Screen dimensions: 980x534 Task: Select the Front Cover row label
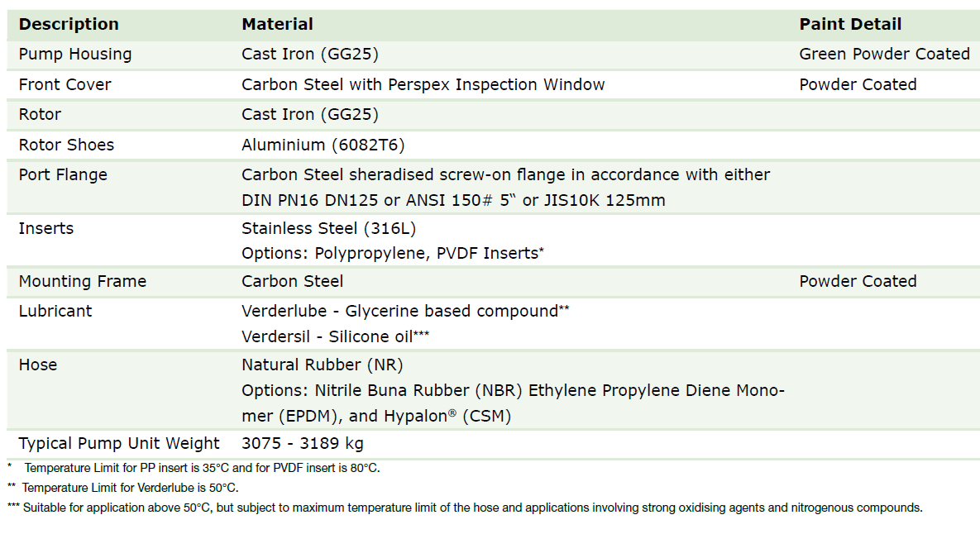point(65,85)
